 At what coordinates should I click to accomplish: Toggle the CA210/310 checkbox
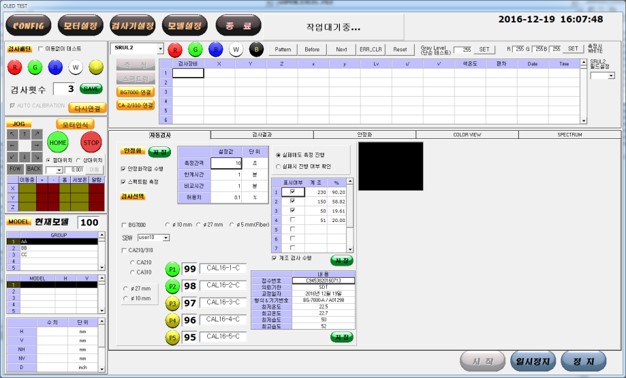coord(124,250)
